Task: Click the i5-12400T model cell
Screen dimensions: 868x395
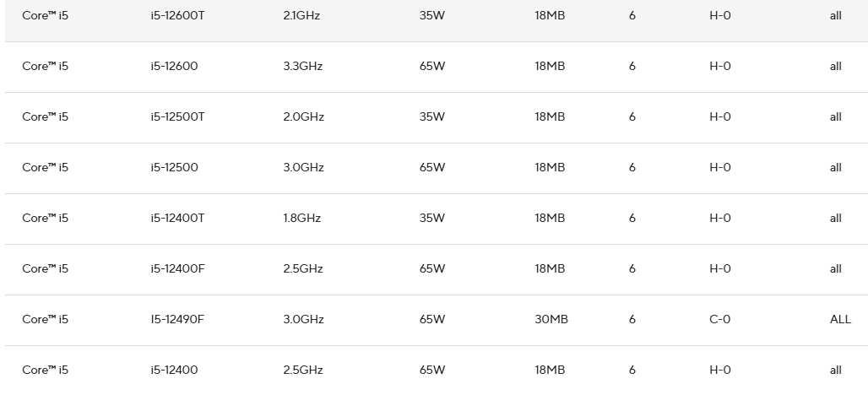Action: (x=177, y=219)
